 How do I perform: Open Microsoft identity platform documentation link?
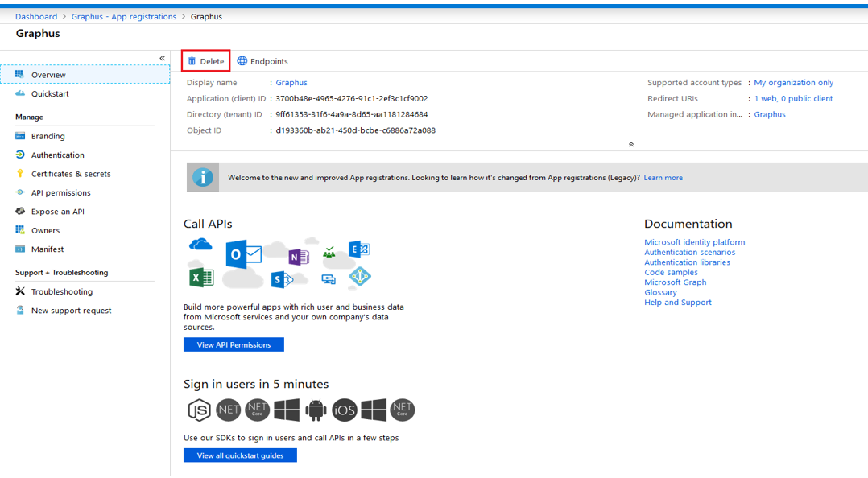pyautogui.click(x=695, y=241)
